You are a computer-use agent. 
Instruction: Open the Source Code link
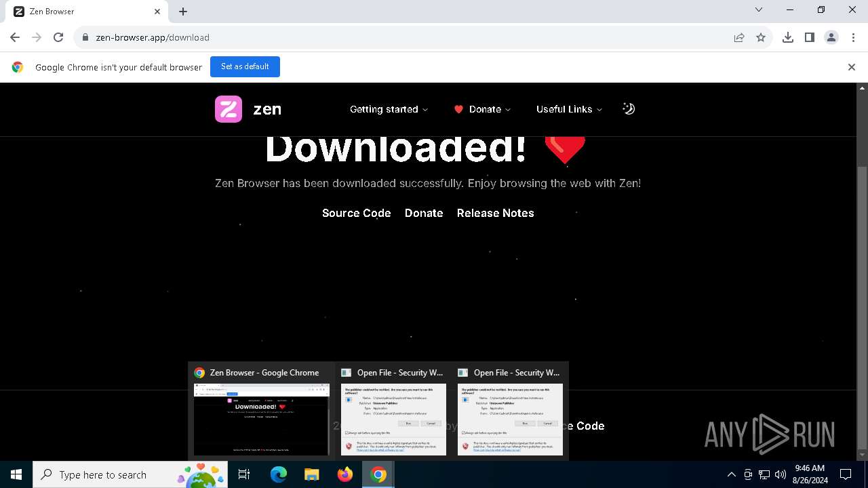click(357, 213)
